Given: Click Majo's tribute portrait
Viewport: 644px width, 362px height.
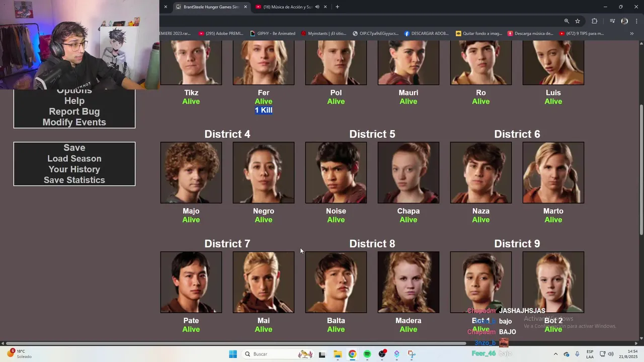Looking at the screenshot, I should click(191, 172).
